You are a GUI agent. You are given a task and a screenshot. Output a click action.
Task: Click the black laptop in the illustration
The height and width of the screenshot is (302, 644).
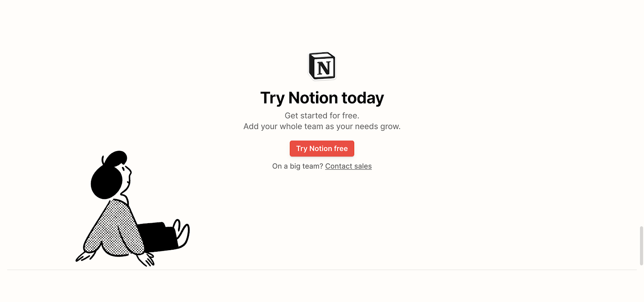click(157, 237)
